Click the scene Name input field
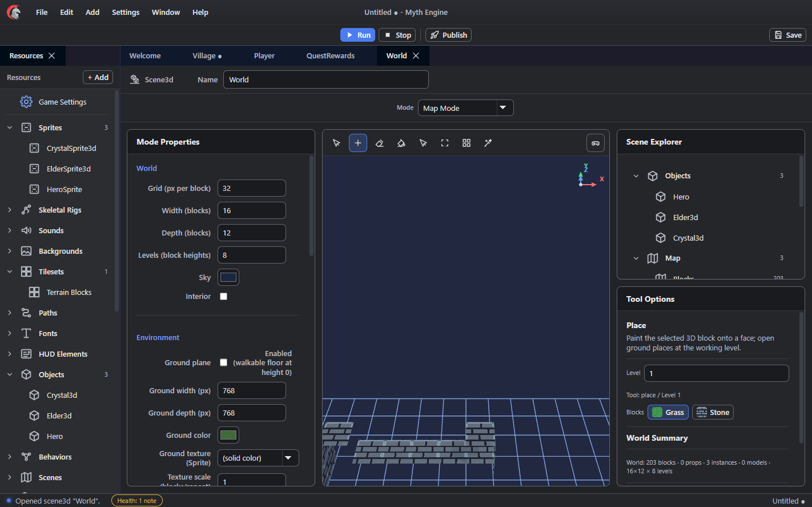Image resolution: width=812 pixels, height=507 pixels. pyautogui.click(x=326, y=79)
